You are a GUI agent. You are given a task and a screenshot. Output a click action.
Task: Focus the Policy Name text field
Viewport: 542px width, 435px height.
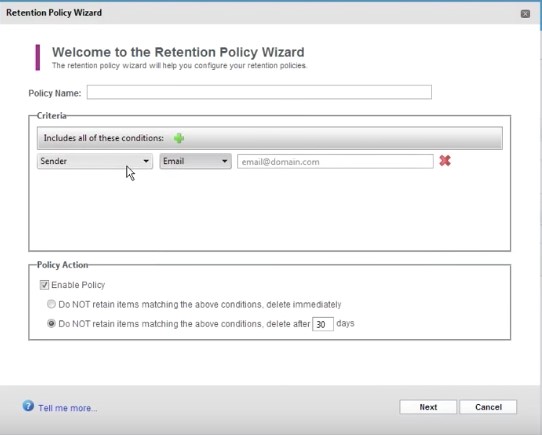259,92
